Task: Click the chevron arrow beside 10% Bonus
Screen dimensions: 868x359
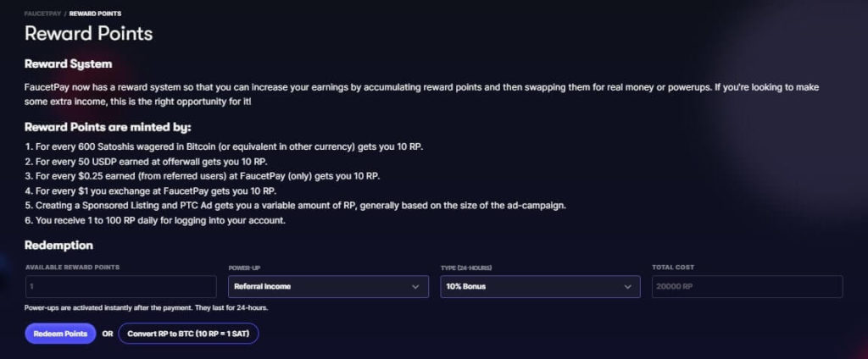Action: pyautogui.click(x=627, y=287)
